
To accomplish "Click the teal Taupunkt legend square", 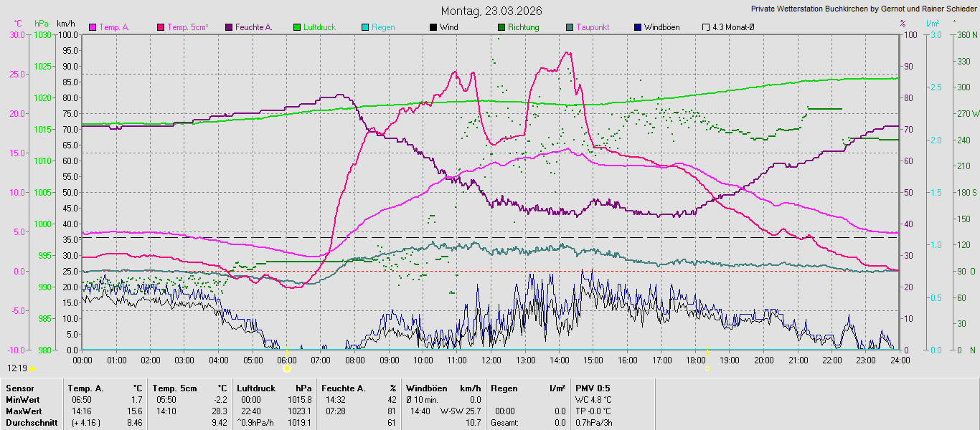I will [570, 27].
